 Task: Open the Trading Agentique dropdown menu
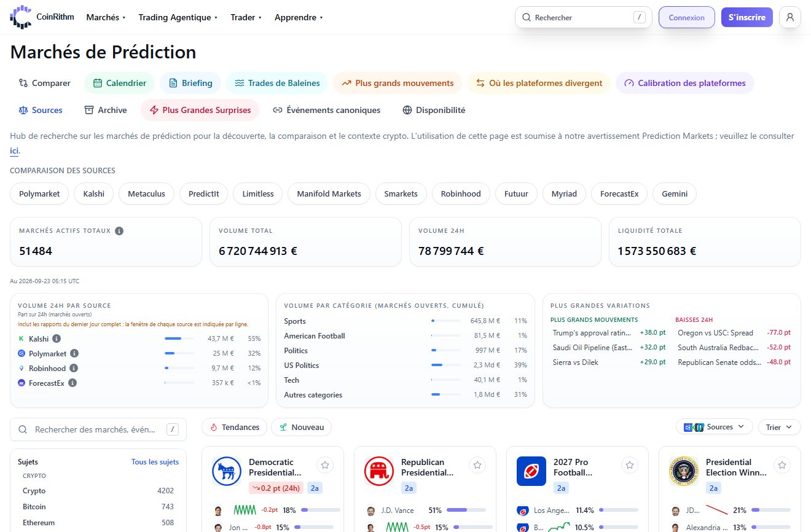click(x=178, y=17)
